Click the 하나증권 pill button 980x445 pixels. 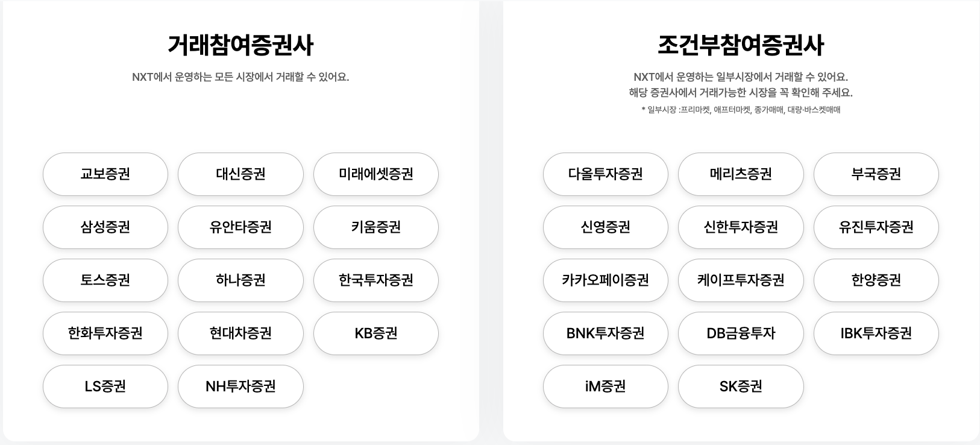tap(240, 280)
